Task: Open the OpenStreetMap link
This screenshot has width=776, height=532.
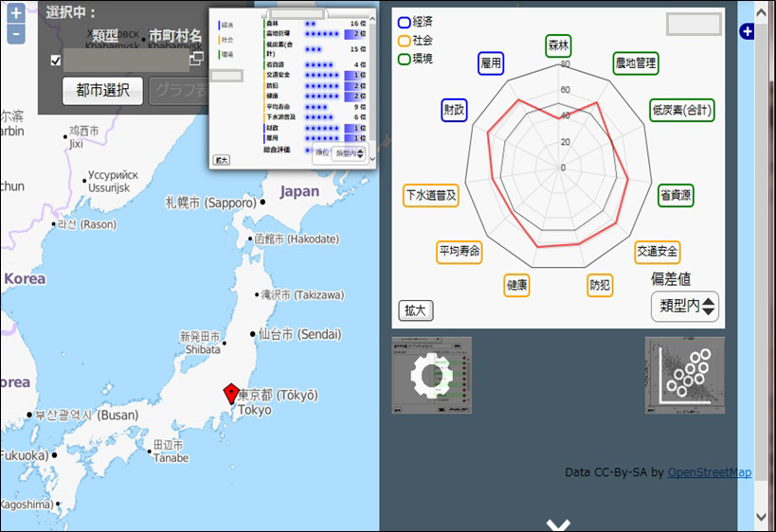Action: click(709, 472)
